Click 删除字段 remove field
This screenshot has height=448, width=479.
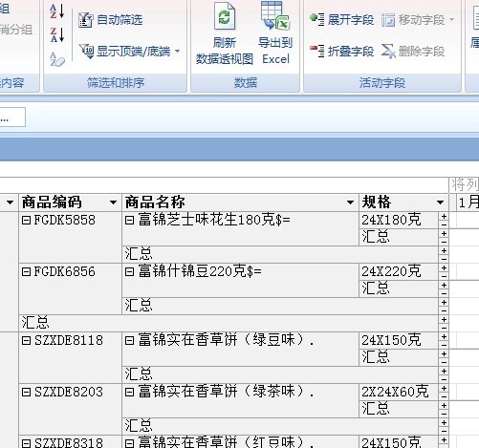click(413, 51)
